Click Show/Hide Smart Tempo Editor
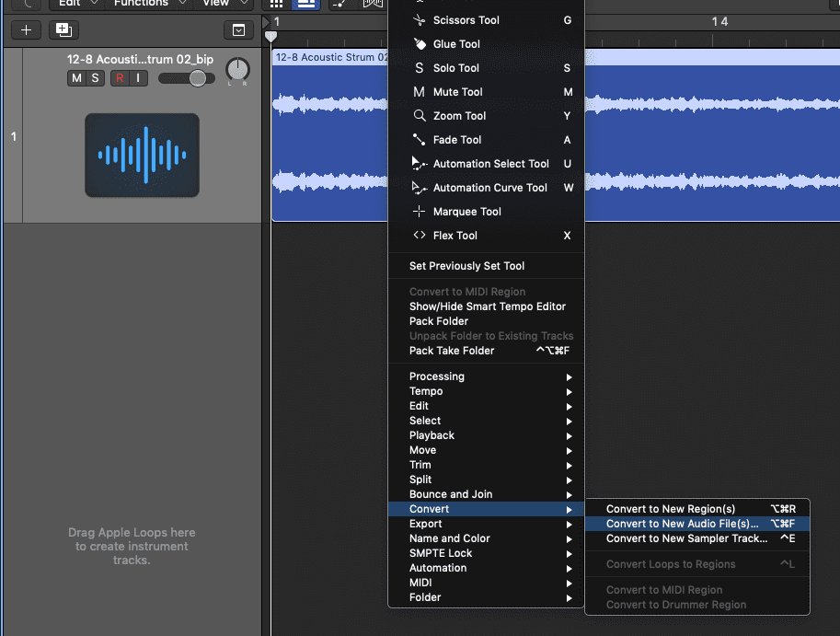Screen dimensions: 840x636 (486, 306)
